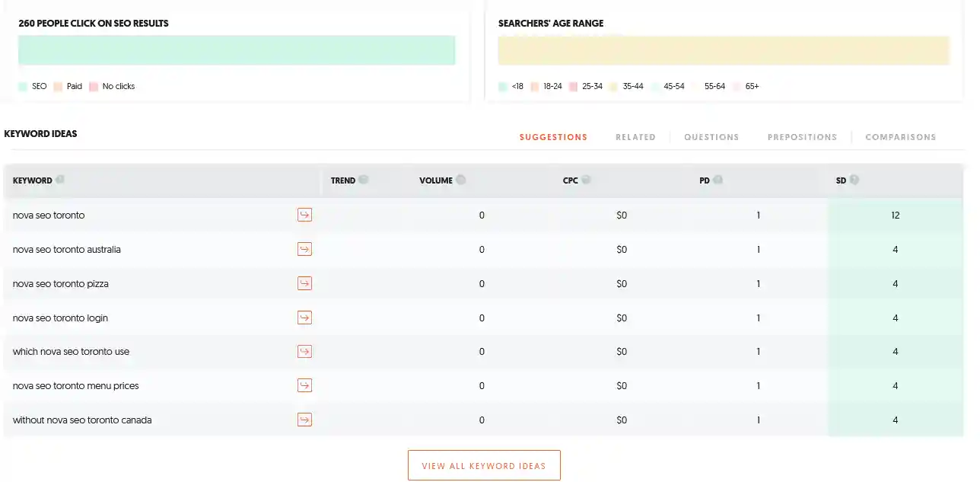Click SD value 12 for nova seo toronto

point(896,215)
